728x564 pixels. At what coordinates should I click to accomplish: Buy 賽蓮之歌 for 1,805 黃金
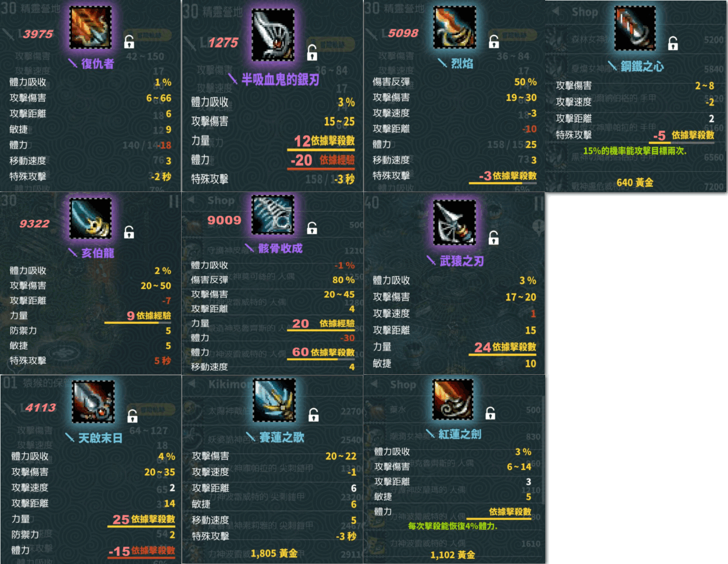click(274, 553)
